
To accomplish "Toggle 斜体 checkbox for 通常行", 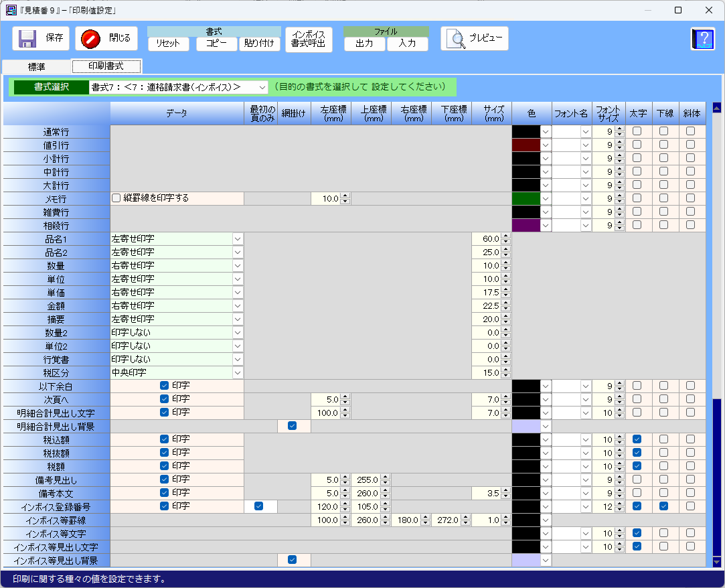I will point(691,131).
